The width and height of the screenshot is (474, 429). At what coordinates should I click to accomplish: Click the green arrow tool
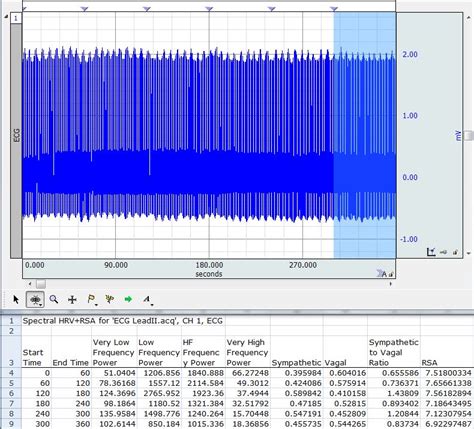click(128, 299)
